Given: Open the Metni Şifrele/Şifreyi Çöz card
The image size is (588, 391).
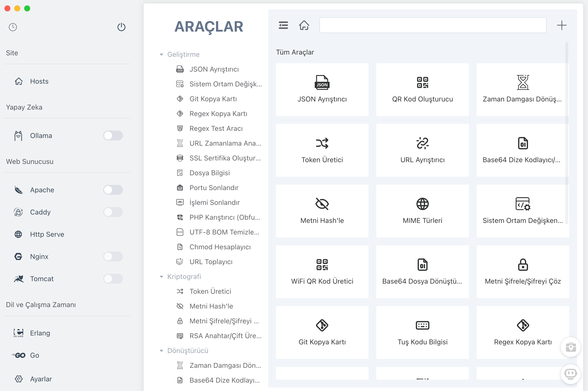Looking at the screenshot, I should pos(523,272).
